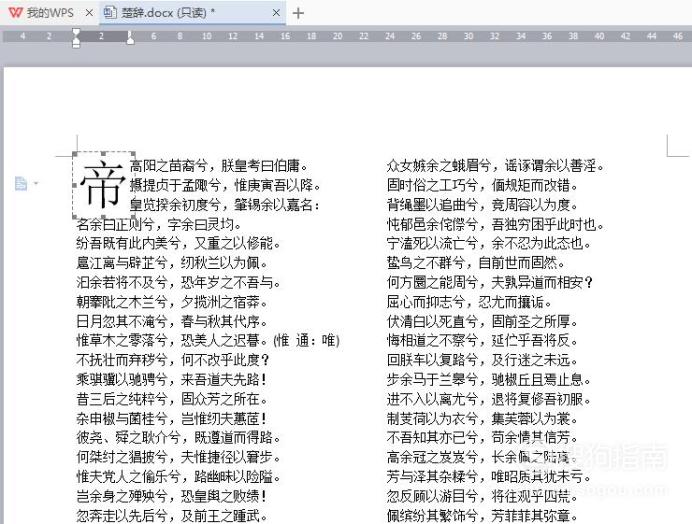Click the line 摄提贞于孟陬兮，惟庚寅吾以降
This screenshot has width=692, height=524.
tap(225, 185)
